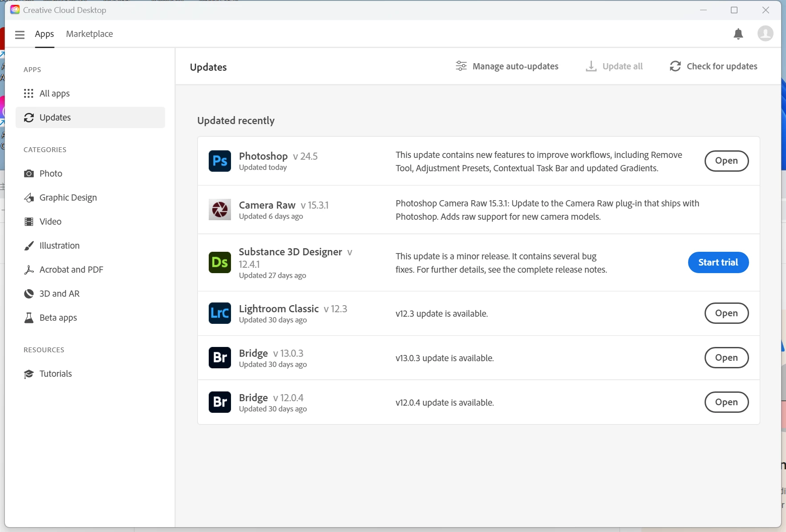The height and width of the screenshot is (532, 786).
Task: Open the hamburger menu icon
Action: pyautogui.click(x=20, y=34)
